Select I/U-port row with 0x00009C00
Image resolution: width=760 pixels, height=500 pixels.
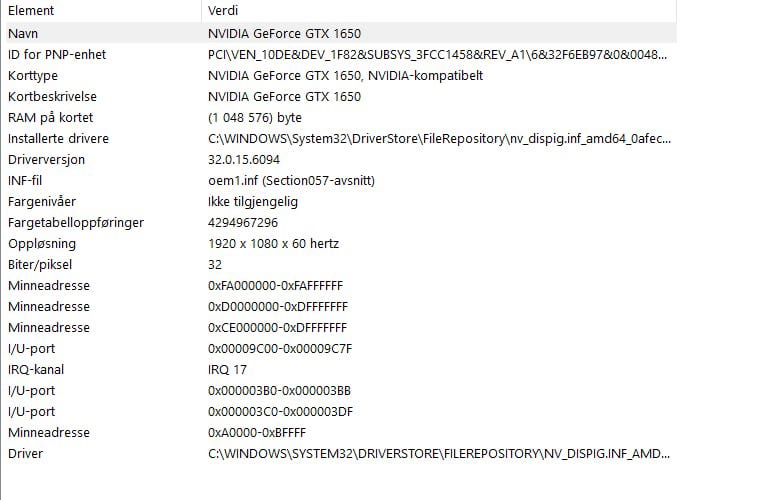tap(31, 348)
